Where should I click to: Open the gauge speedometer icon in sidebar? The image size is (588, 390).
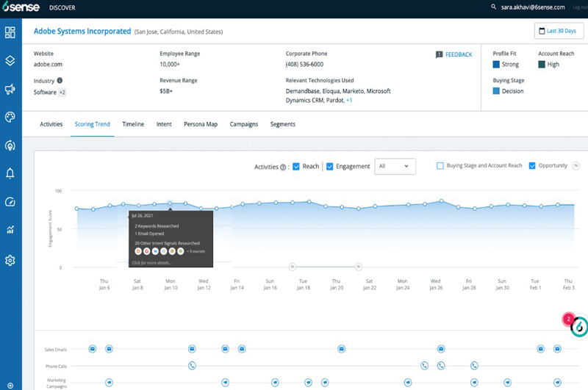click(10, 202)
